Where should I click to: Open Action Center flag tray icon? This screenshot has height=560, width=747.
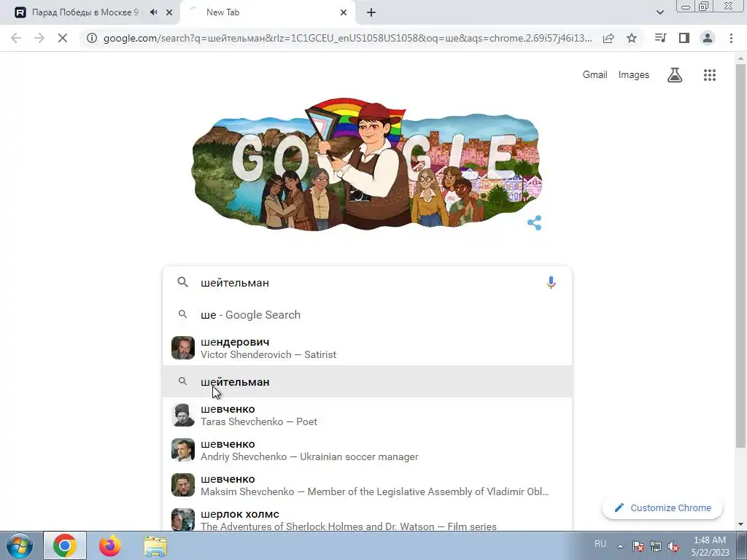pos(638,546)
